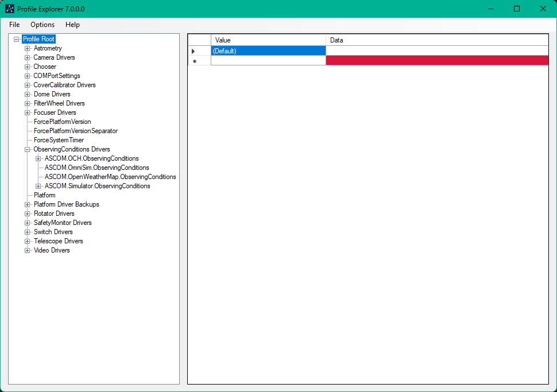Expand the Astrometry node

(27, 49)
